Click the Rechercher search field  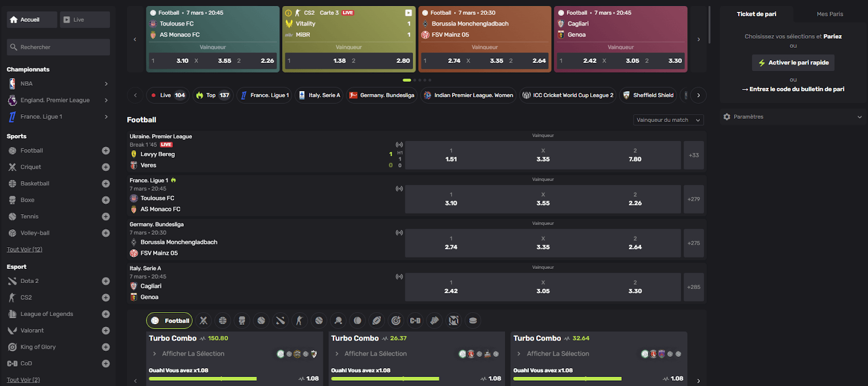[59, 47]
